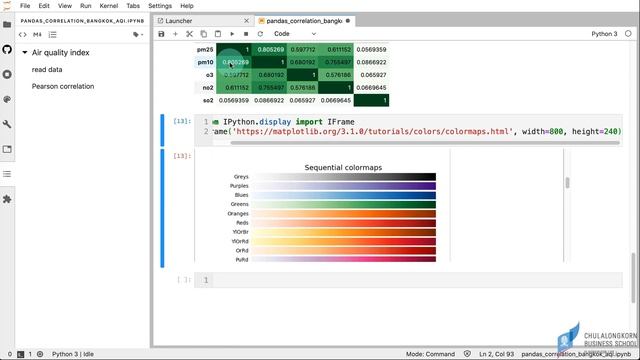Interrupt the kernel stop icon
This screenshot has height=360, width=640.
[246, 34]
